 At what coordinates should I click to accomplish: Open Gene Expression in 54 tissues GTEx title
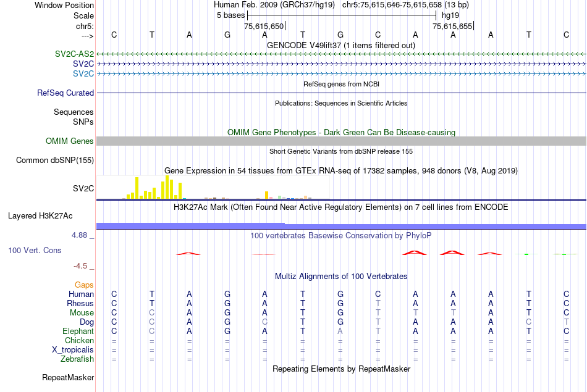[341, 170]
